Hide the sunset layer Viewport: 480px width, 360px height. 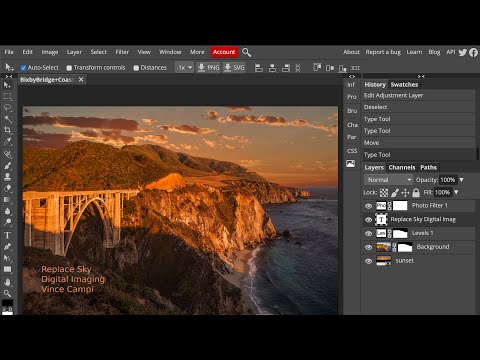click(368, 261)
